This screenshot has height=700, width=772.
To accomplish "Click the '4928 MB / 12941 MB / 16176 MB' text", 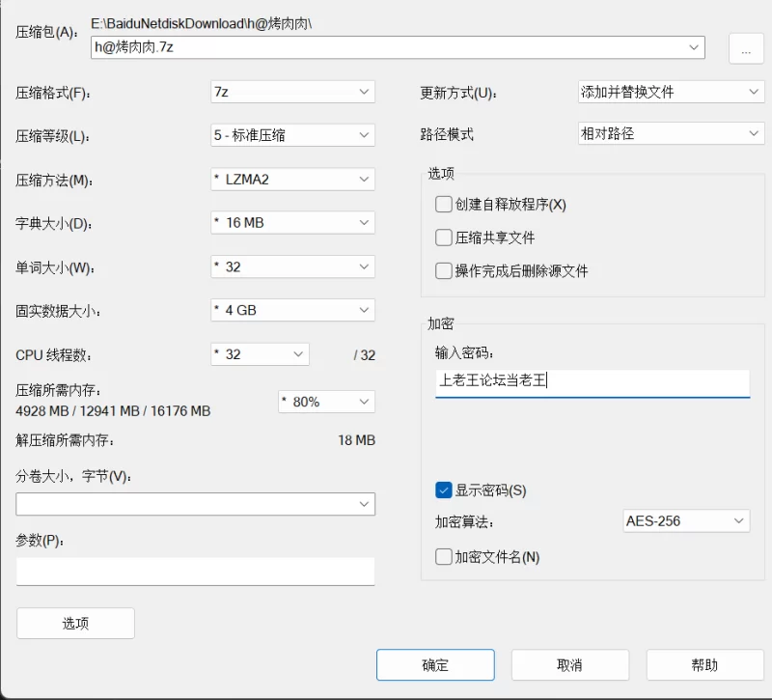I will click(113, 411).
